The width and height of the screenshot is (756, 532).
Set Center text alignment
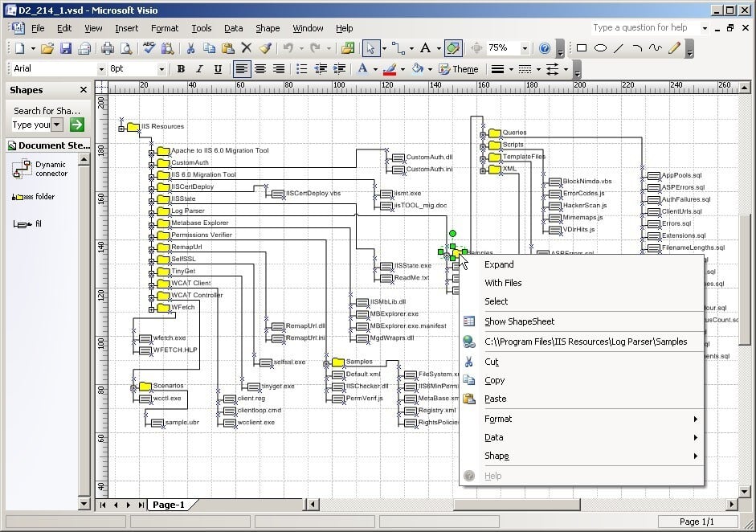(x=260, y=69)
